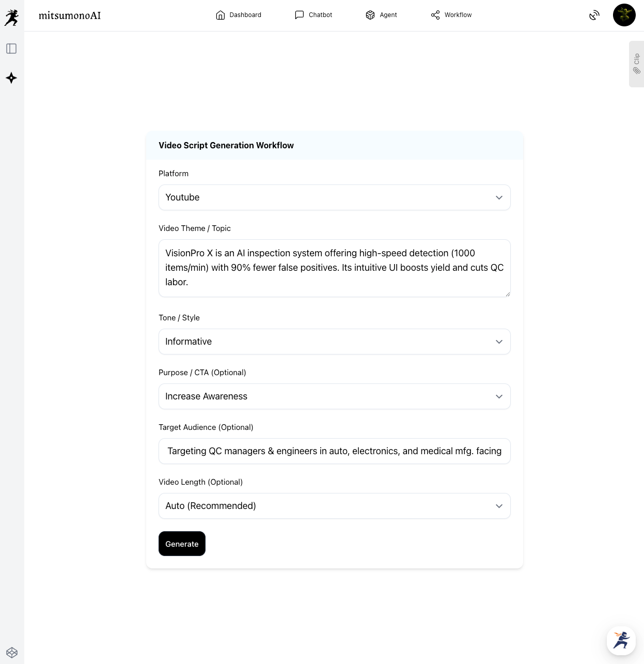Focus the Target Audience input field
The image size is (644, 664).
click(334, 451)
